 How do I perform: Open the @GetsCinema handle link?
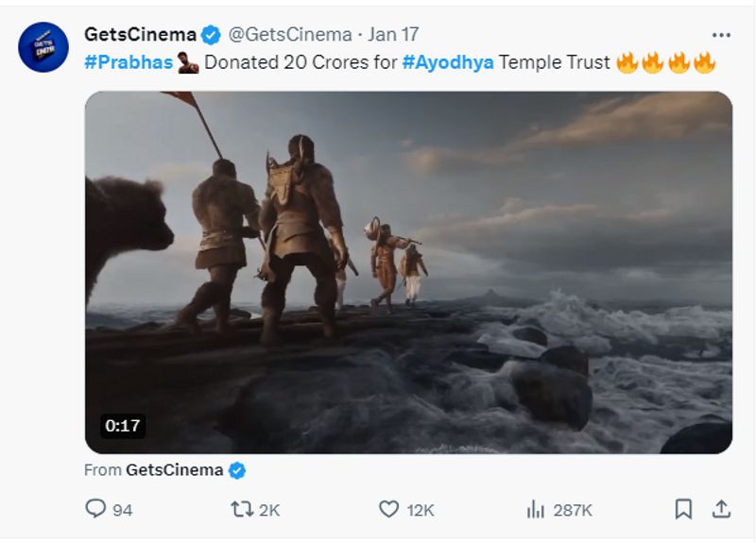tap(290, 35)
